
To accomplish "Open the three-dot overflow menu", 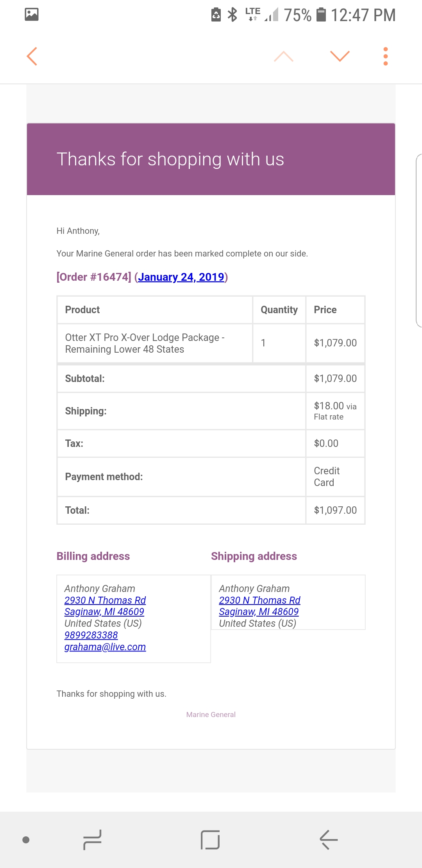I will [x=386, y=56].
